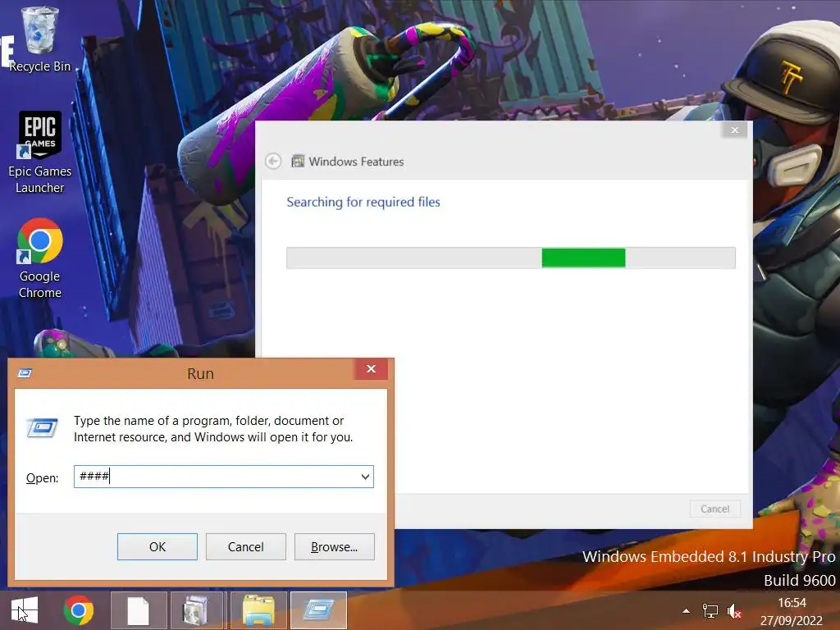This screenshot has height=630, width=840.
Task: Expand the Open combo box dropdown
Action: click(x=365, y=477)
